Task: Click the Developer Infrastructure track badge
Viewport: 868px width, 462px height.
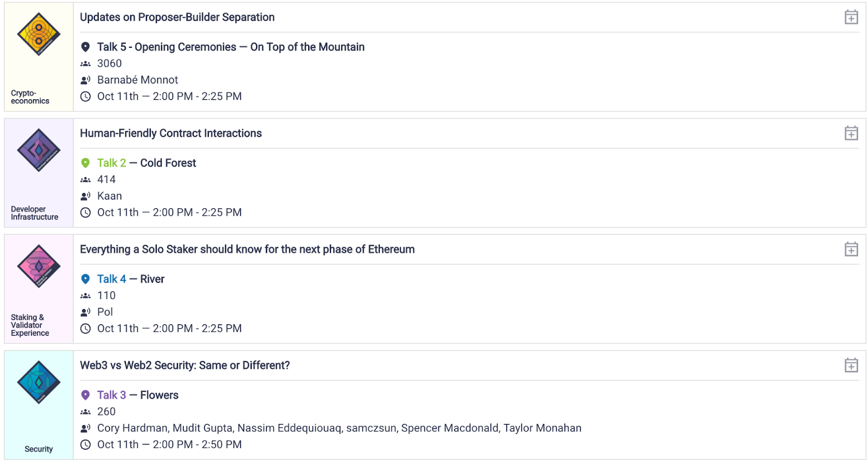Action: pos(39,150)
